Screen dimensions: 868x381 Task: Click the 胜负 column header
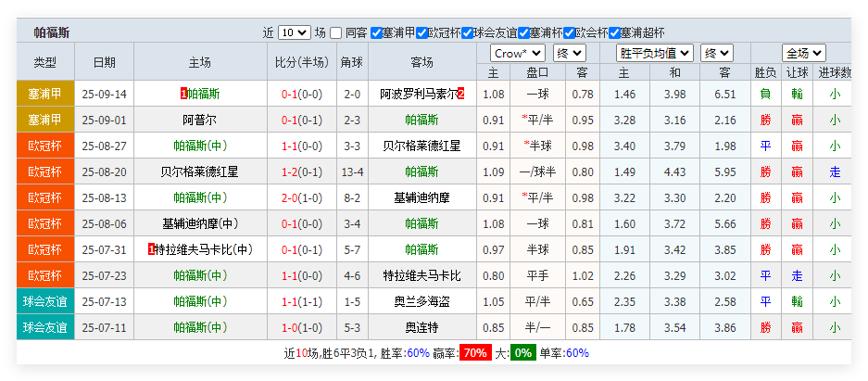[x=765, y=72]
